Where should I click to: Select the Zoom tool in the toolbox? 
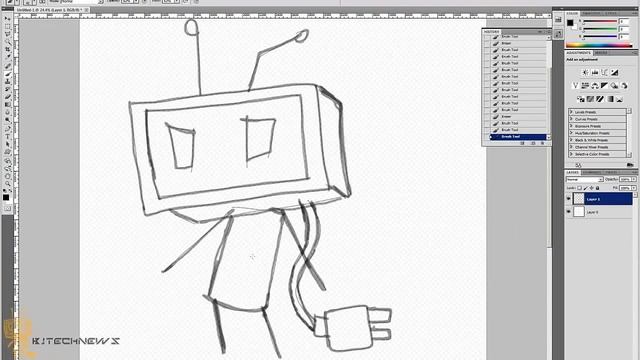pyautogui.click(x=7, y=184)
